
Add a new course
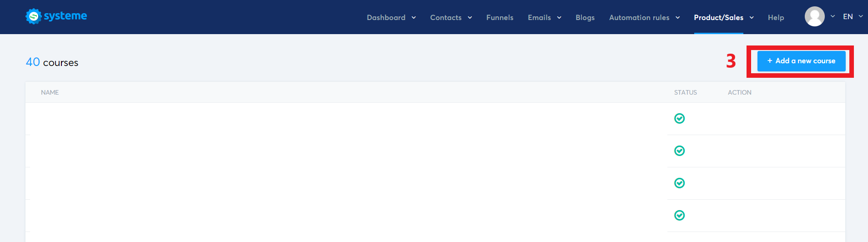tap(801, 61)
